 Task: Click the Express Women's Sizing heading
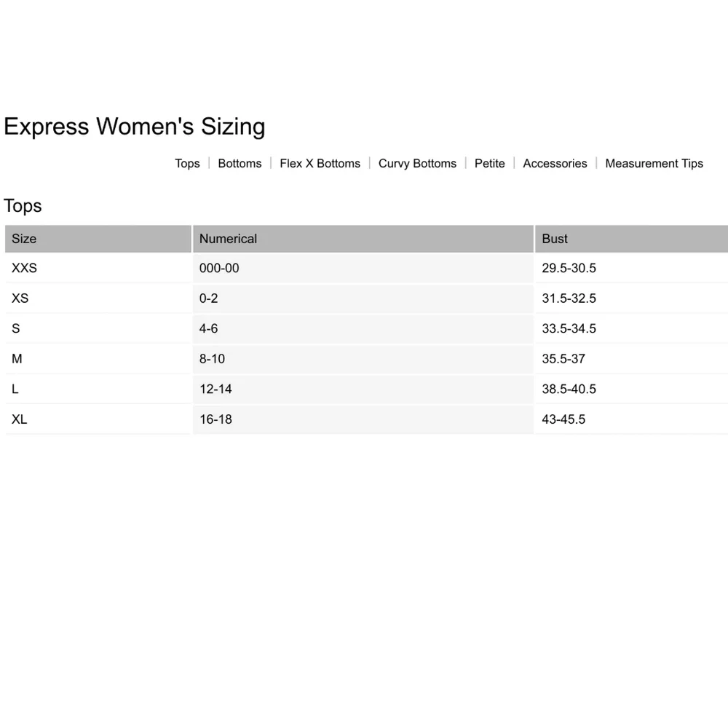click(135, 127)
